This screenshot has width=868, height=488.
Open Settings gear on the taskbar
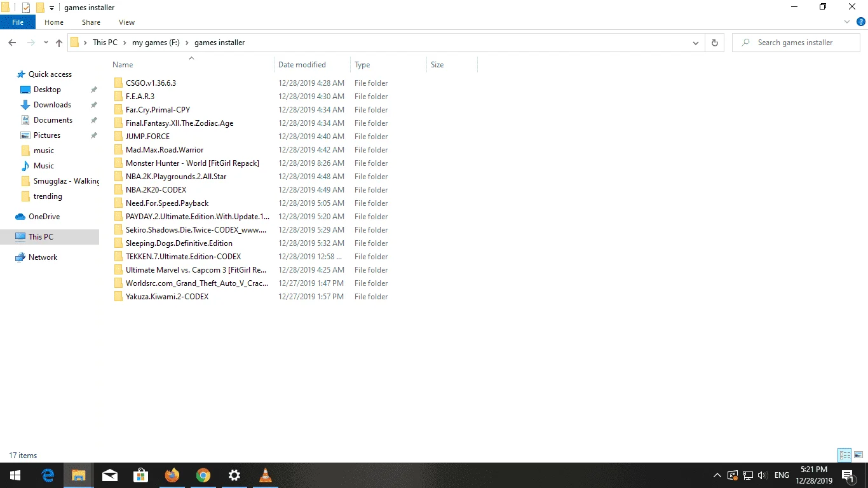coord(234,475)
